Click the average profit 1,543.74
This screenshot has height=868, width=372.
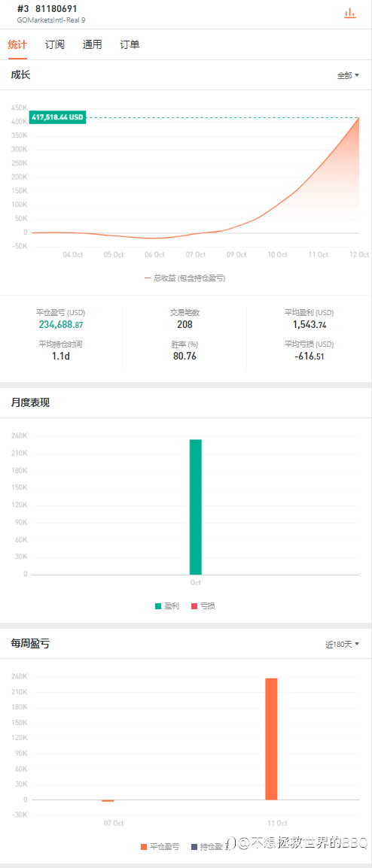309,324
